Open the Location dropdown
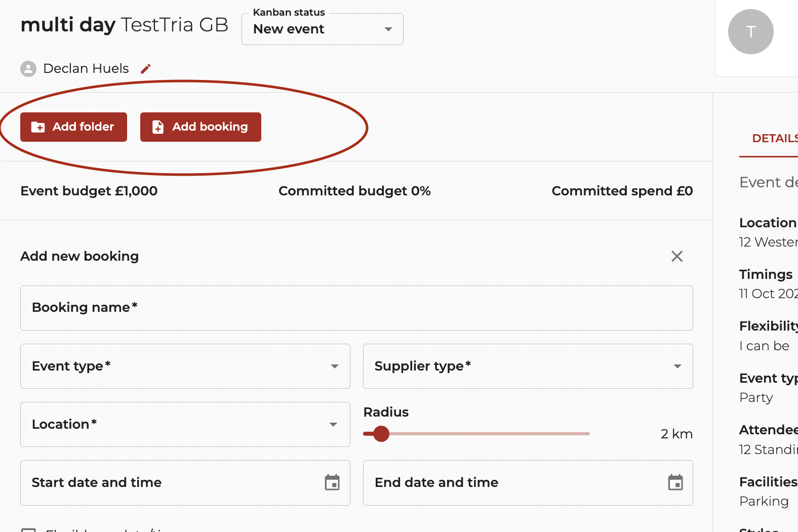This screenshot has width=798, height=532. (x=185, y=425)
